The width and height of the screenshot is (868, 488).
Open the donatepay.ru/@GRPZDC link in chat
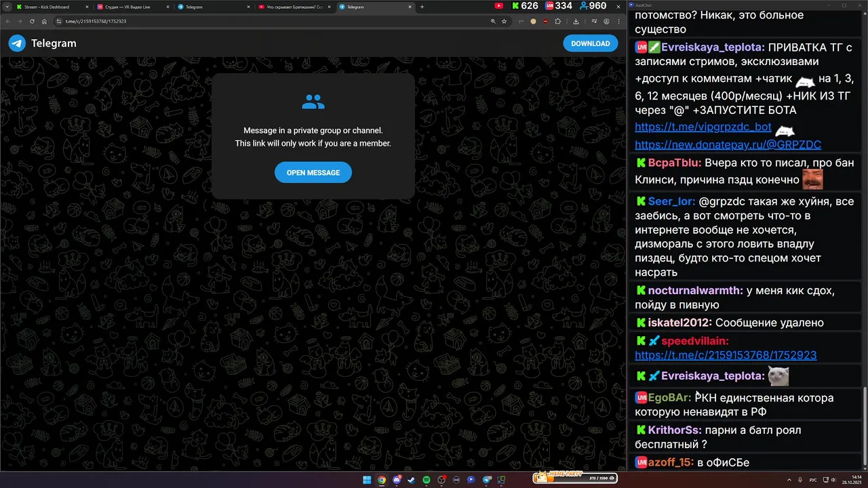click(728, 144)
